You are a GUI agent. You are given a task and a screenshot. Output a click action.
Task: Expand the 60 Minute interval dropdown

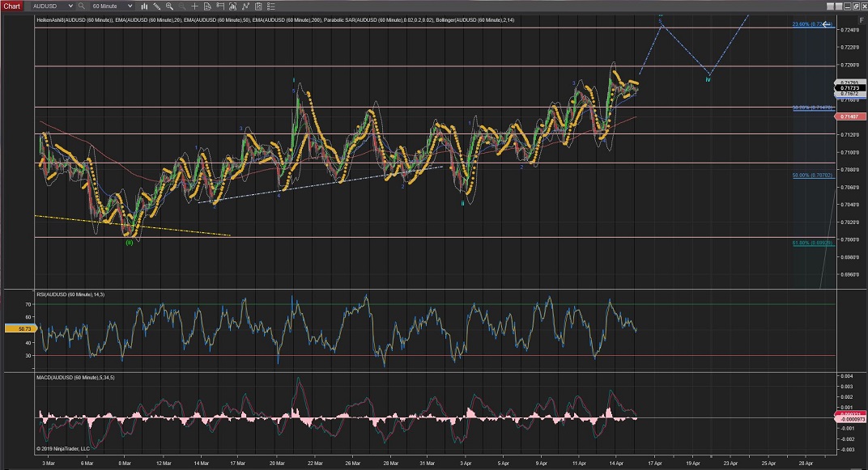point(130,6)
